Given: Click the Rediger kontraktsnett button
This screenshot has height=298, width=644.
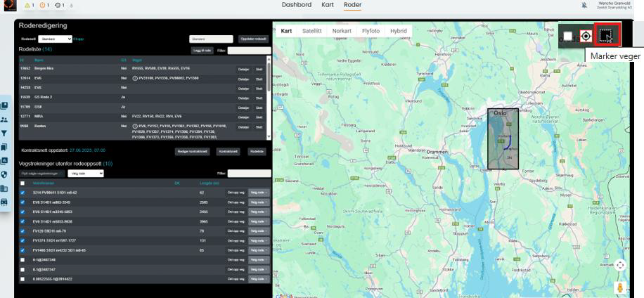Looking at the screenshot, I should pyautogui.click(x=193, y=151).
